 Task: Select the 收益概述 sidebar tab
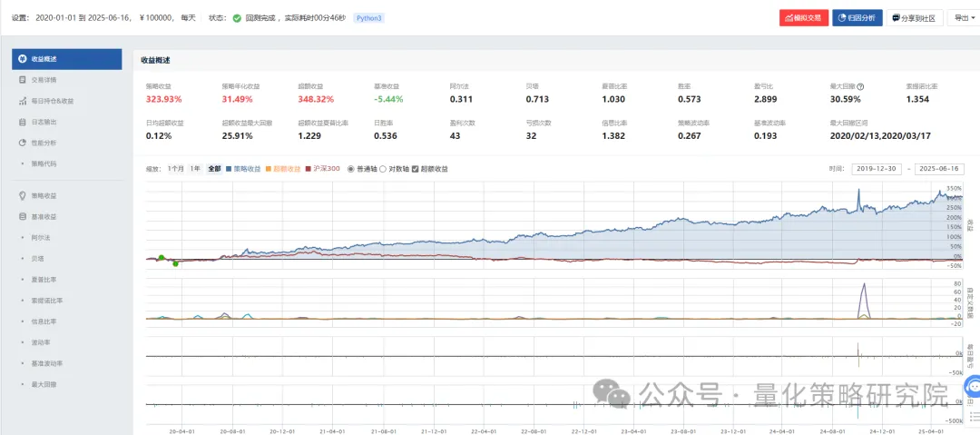point(67,59)
